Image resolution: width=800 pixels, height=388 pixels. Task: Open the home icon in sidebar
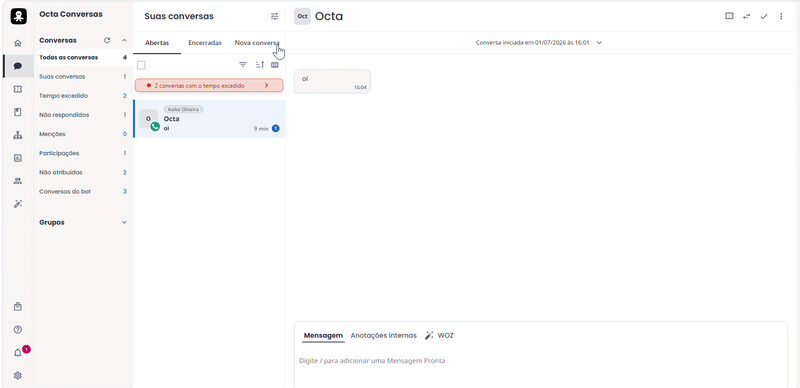click(18, 43)
